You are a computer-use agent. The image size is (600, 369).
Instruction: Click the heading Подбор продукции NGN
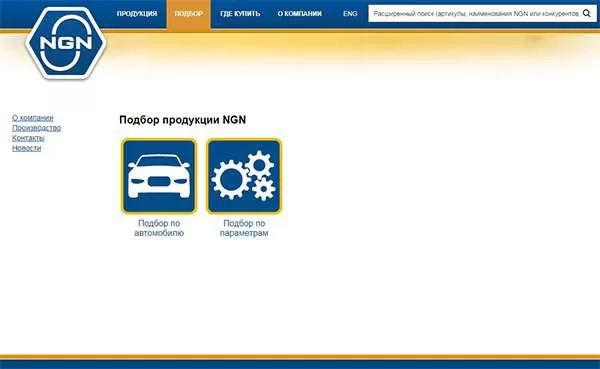[183, 120]
